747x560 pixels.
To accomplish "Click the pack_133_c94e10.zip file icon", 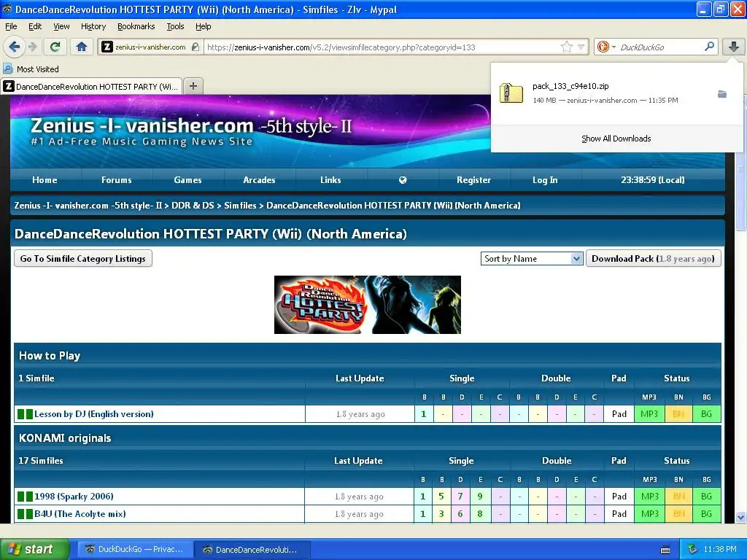I will (x=511, y=93).
